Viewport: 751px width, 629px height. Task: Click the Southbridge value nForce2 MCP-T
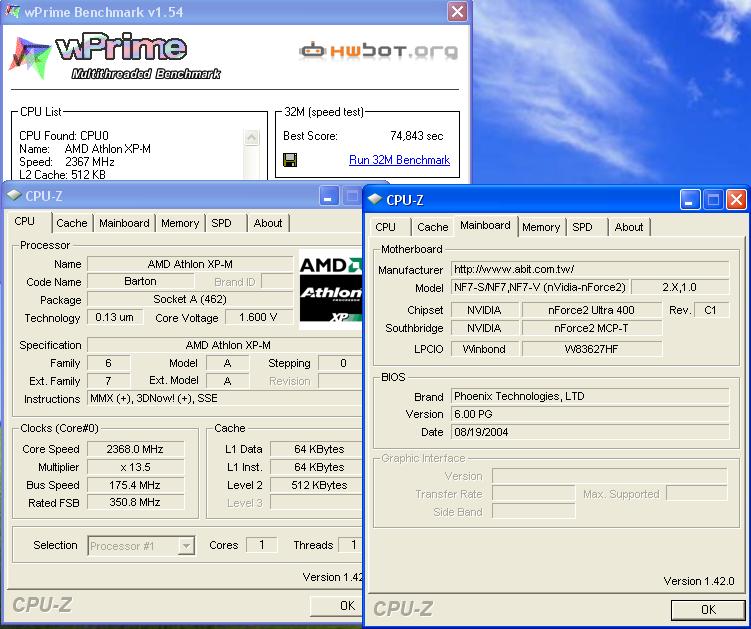[592, 328]
